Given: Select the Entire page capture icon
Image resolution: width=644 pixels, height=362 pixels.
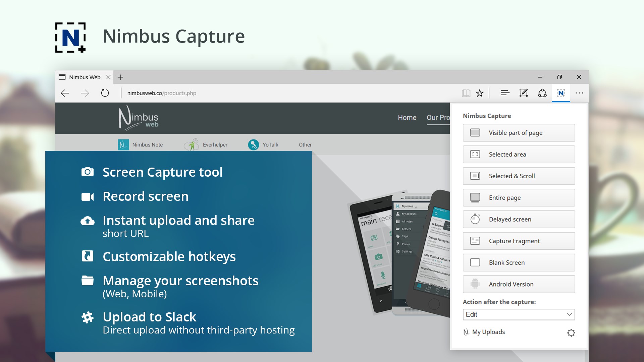Looking at the screenshot, I should 476,197.
